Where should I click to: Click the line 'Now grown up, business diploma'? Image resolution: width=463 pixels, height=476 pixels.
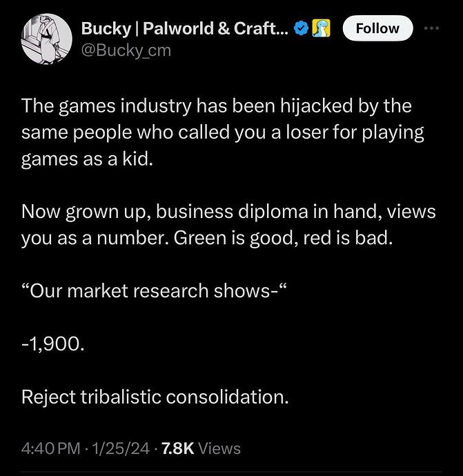[228, 212]
